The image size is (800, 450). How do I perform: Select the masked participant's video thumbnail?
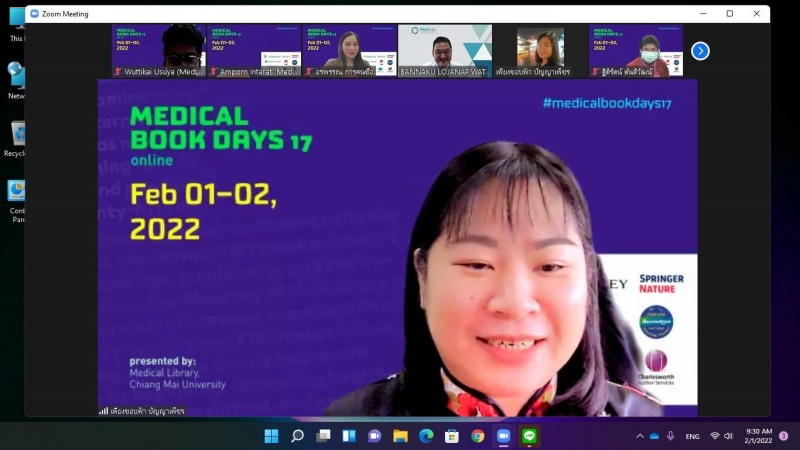point(636,51)
